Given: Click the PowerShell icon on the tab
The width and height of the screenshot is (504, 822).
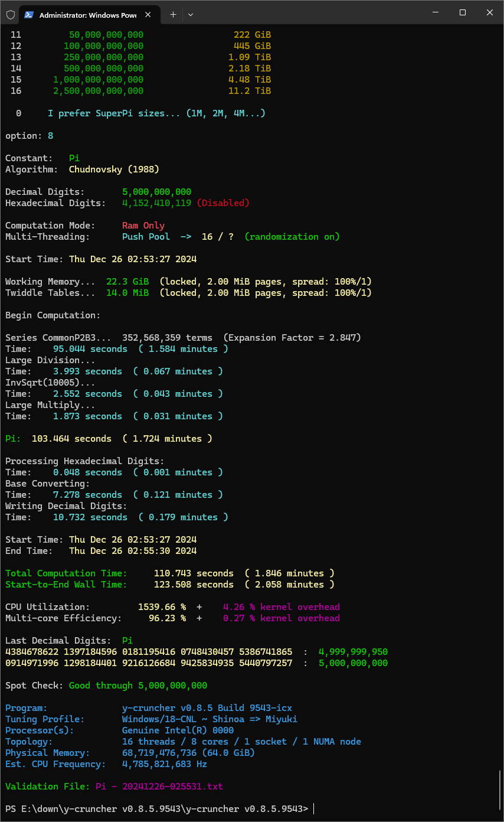Looking at the screenshot, I should (x=29, y=15).
